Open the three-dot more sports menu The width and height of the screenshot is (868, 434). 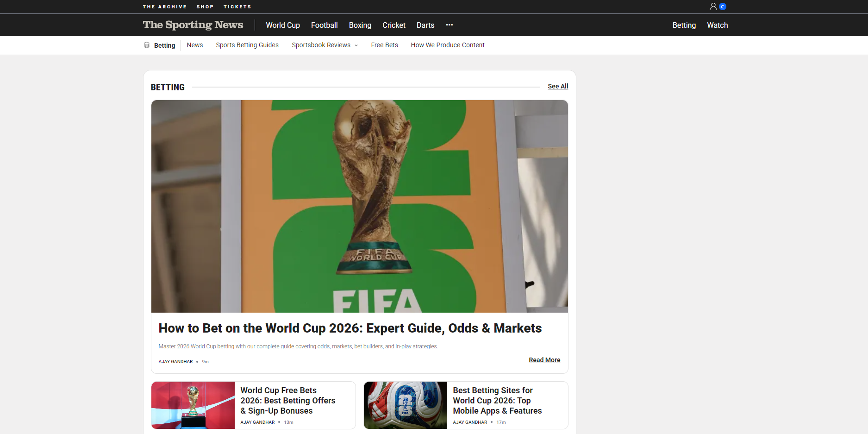(449, 25)
